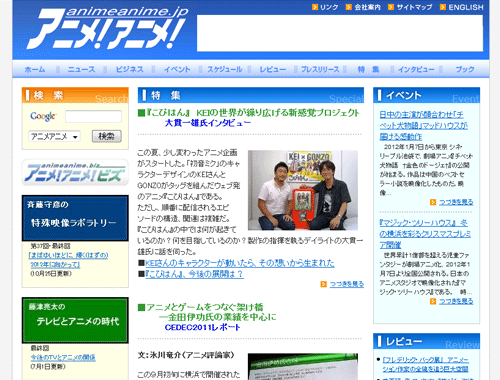
Task: Open the プレスリリース menu item
Action: pos(320,69)
